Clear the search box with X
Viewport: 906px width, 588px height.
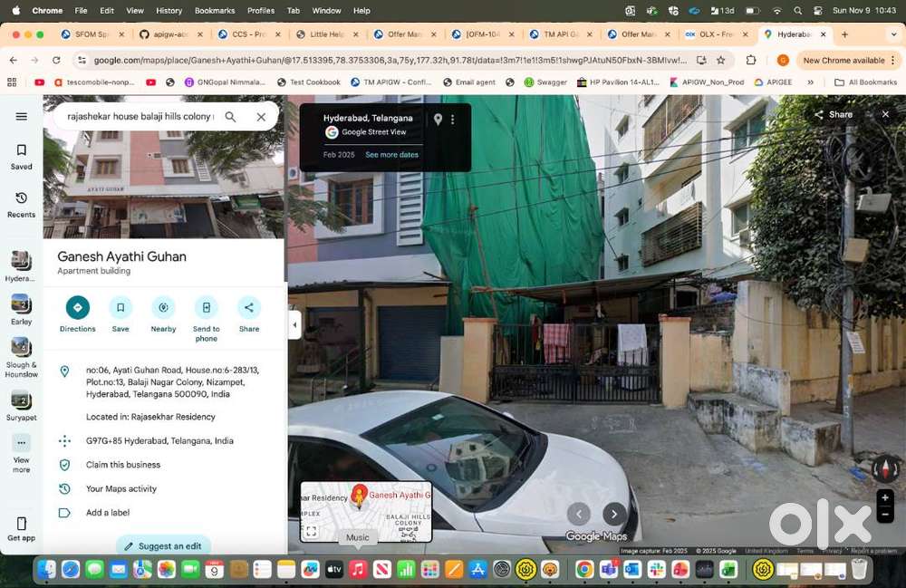261,117
